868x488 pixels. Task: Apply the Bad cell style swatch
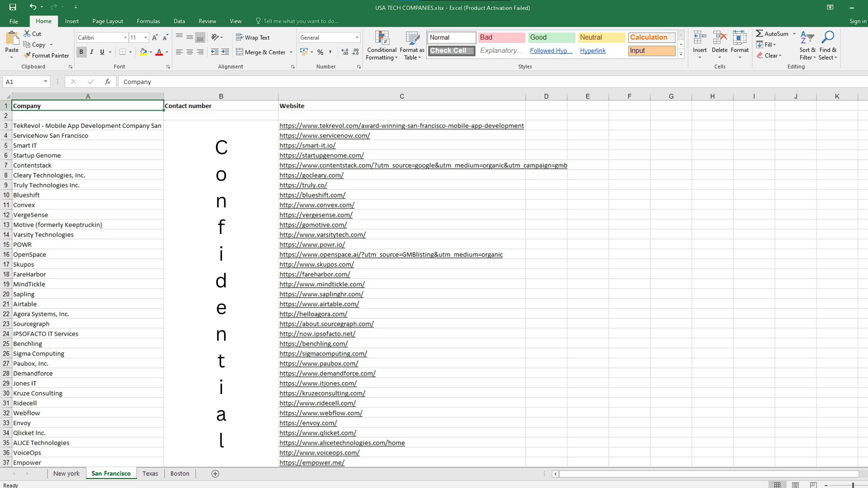[x=501, y=38]
